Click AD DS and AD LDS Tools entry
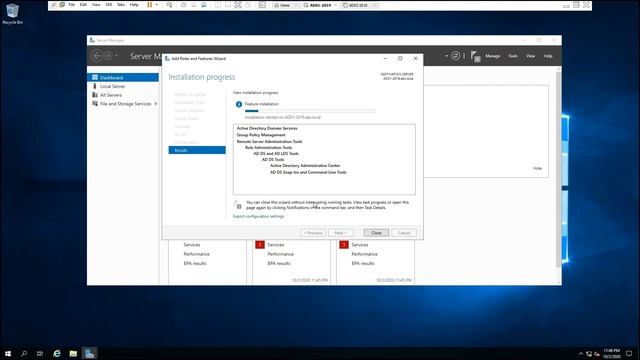 [x=276, y=153]
